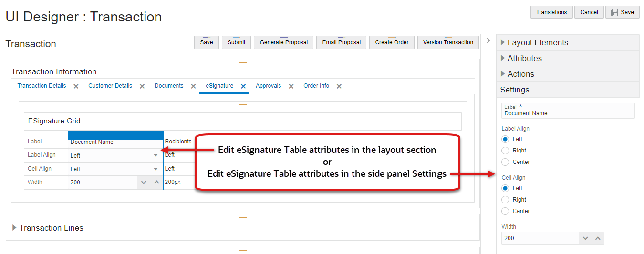
Task: Choose Center for Cell Align in Settings
Action: [505, 211]
